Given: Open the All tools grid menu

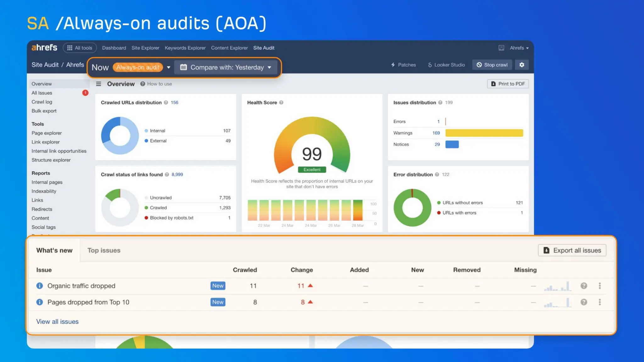Looking at the screenshot, I should point(80,48).
